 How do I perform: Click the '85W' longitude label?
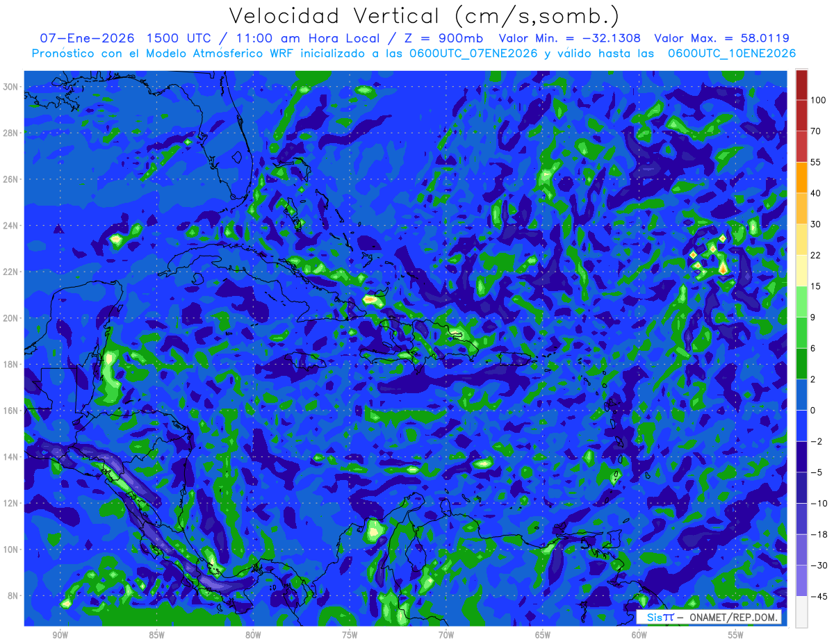click(157, 635)
